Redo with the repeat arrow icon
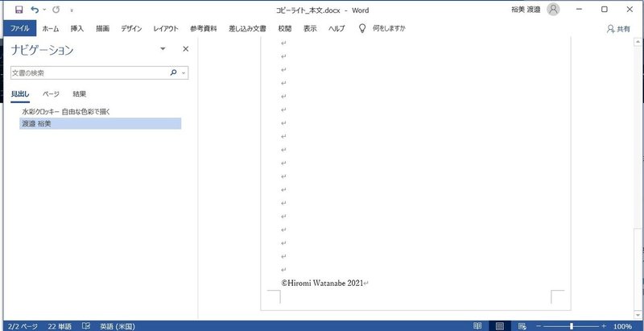Viewport: 644px width, 331px height. pos(56,10)
